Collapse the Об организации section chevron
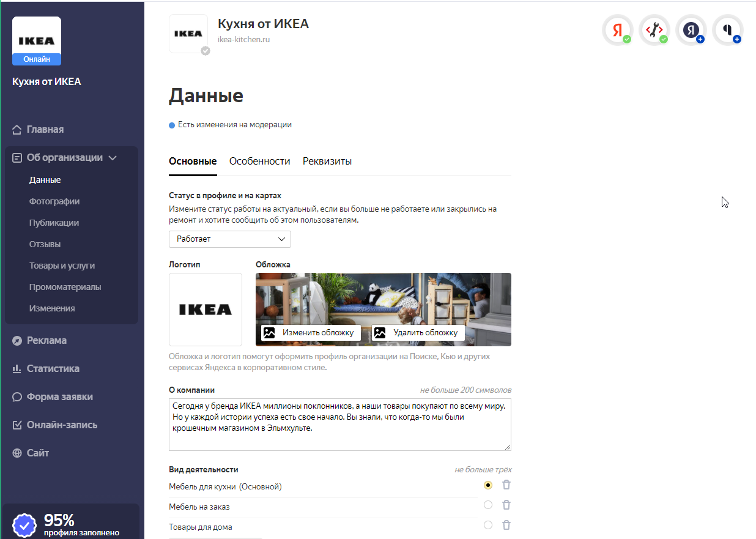This screenshot has width=756, height=539. pos(113,158)
